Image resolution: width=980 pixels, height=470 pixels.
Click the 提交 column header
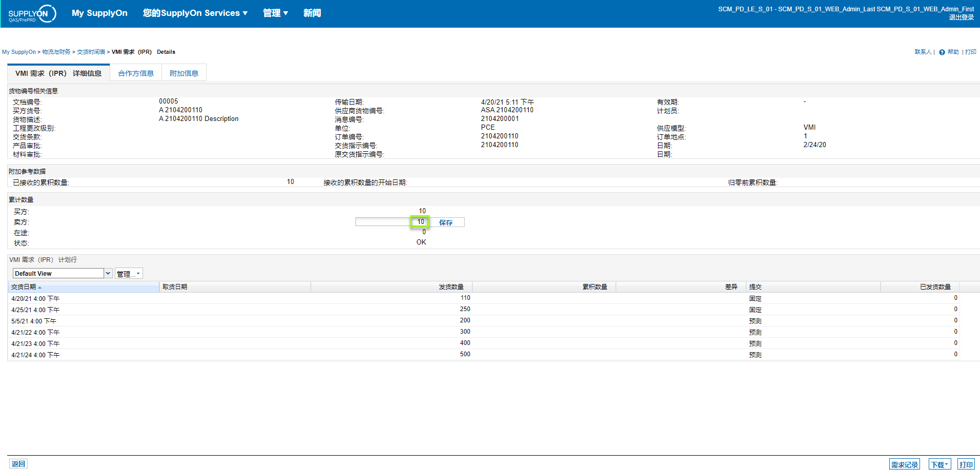[813, 287]
